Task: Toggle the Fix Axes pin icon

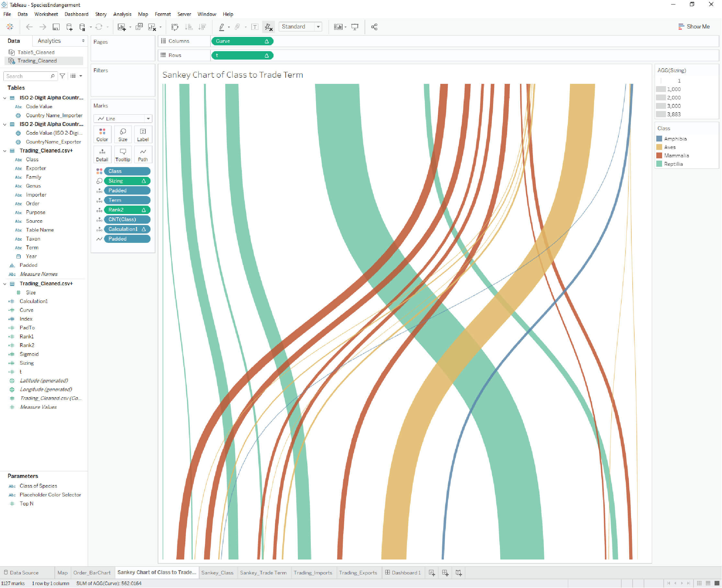Action: click(x=268, y=27)
